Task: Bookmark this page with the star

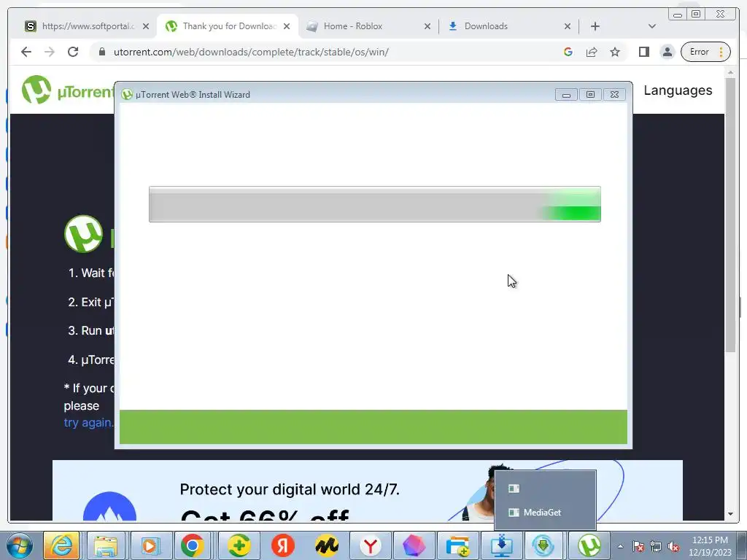Action: click(615, 52)
